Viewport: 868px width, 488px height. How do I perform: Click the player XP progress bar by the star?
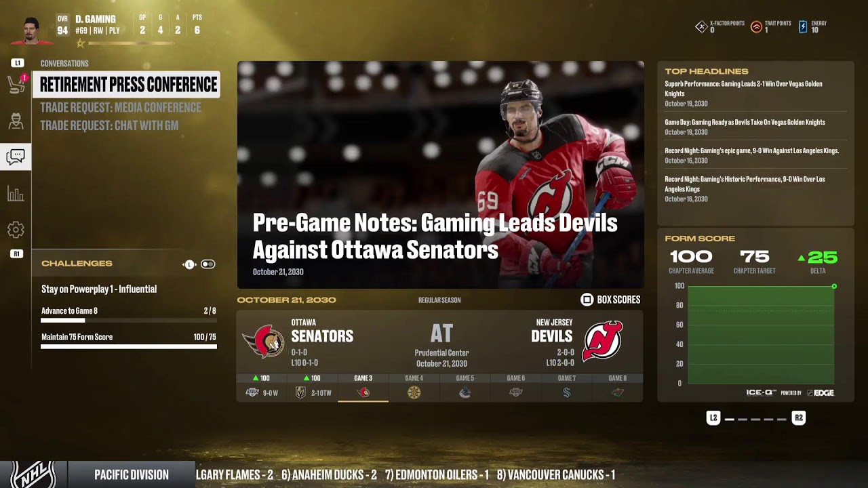[131, 43]
